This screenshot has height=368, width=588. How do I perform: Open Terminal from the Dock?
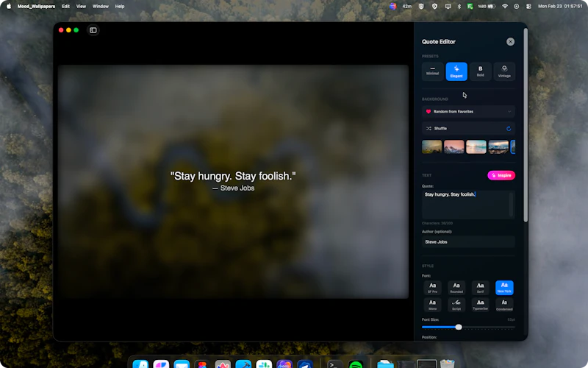click(x=334, y=364)
